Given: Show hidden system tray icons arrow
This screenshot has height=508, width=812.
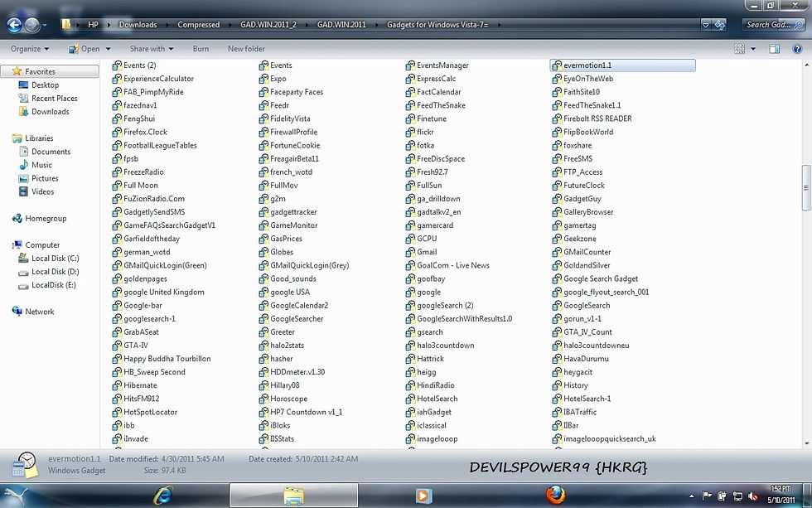Looking at the screenshot, I should 691,496.
